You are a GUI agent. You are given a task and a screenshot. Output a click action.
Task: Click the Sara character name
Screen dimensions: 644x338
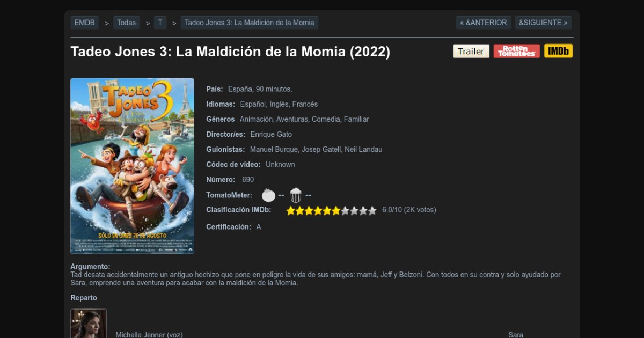point(516,335)
